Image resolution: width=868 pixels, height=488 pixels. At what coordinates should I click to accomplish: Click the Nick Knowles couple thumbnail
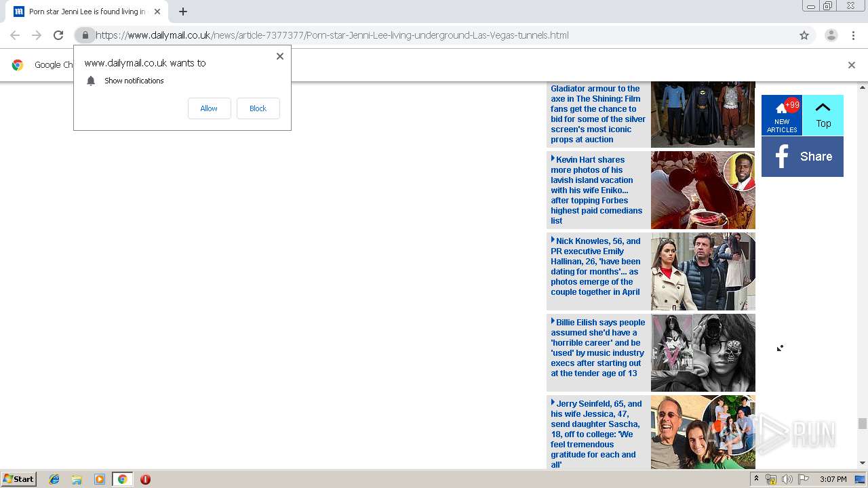(703, 271)
